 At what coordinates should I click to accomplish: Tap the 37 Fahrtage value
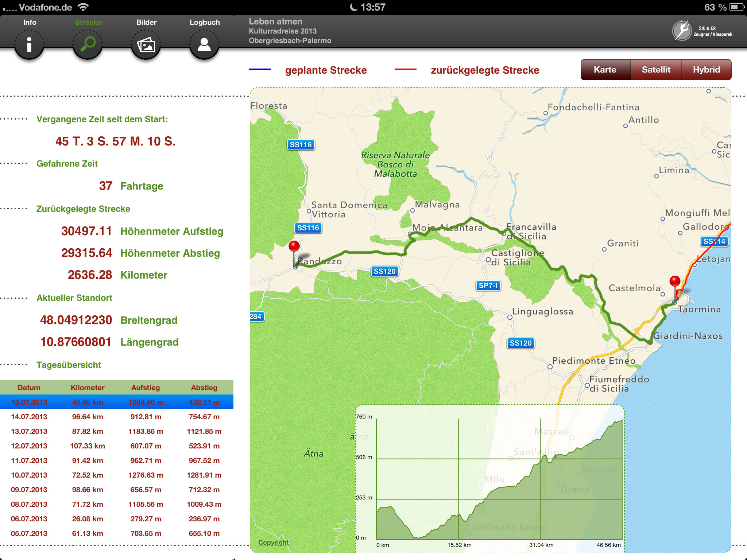[106, 186]
